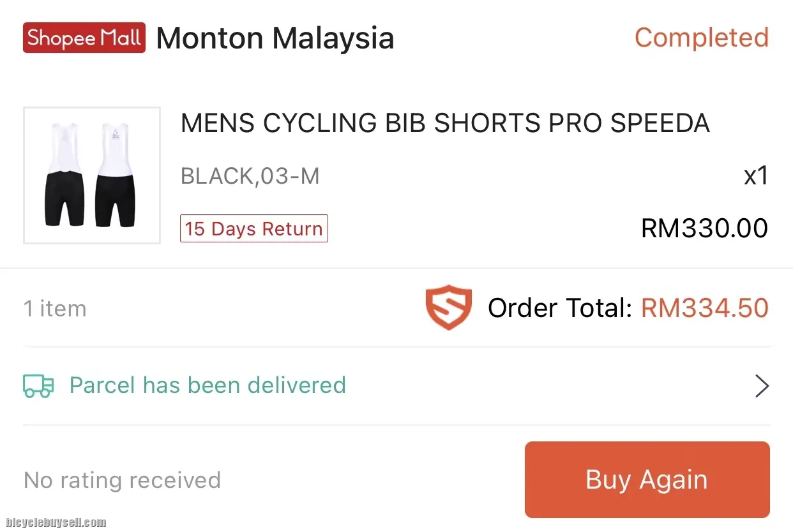Image resolution: width=793 pixels, height=532 pixels.
Task: Click the Shopee Guarantee shield icon
Action: click(448, 308)
